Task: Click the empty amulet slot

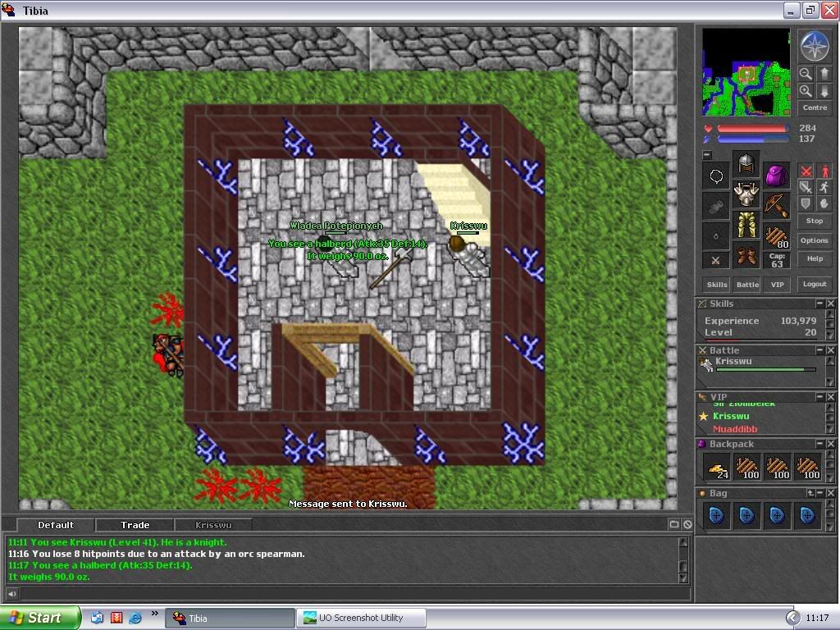Action: tap(715, 176)
